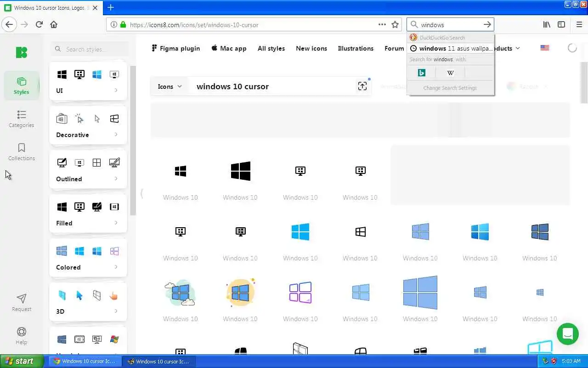This screenshot has width=588, height=368.
Task: Select the Windows 10 icon on yellow circle
Action: pos(240,293)
